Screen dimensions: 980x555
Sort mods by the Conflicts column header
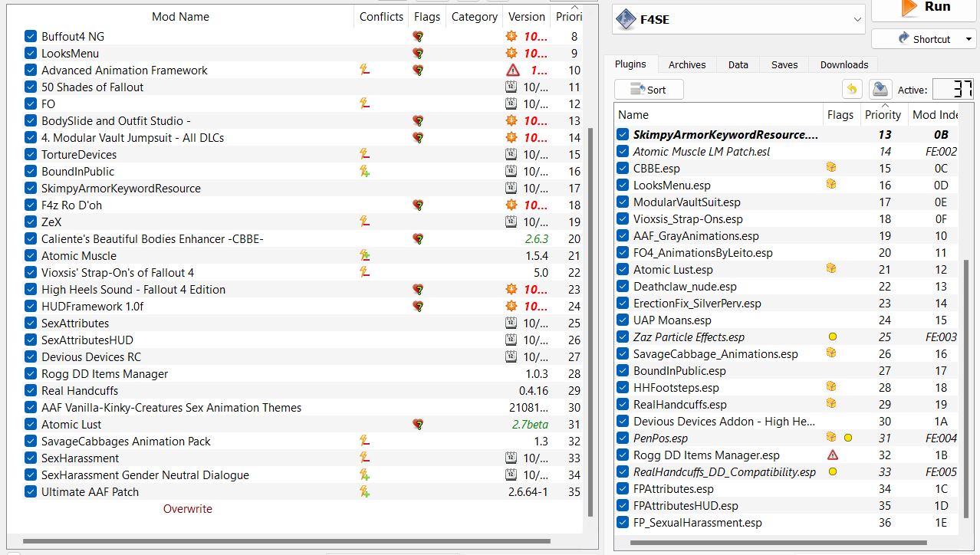pos(381,16)
